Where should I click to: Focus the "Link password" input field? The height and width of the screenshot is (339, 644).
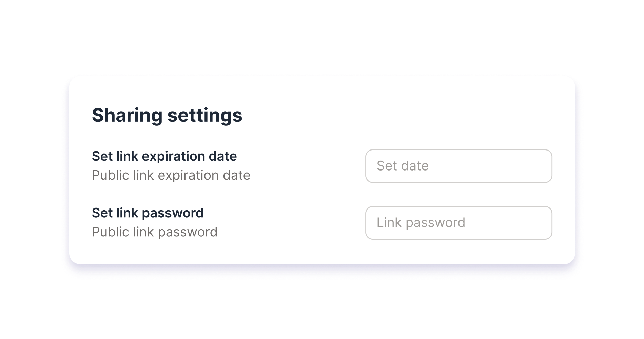[x=458, y=223]
